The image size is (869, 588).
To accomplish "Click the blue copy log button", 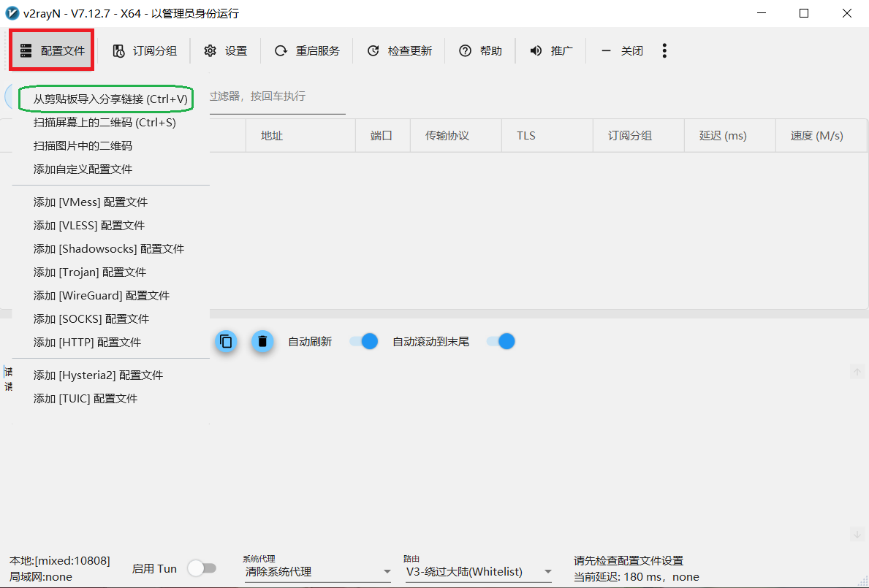I will pos(227,341).
